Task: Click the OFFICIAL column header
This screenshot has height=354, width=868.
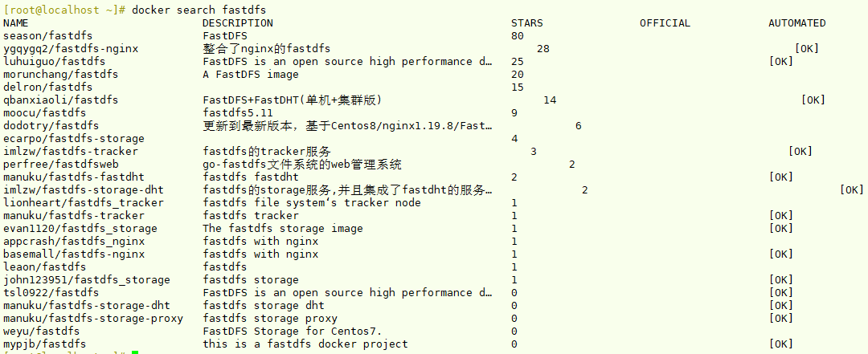Action: tap(665, 23)
